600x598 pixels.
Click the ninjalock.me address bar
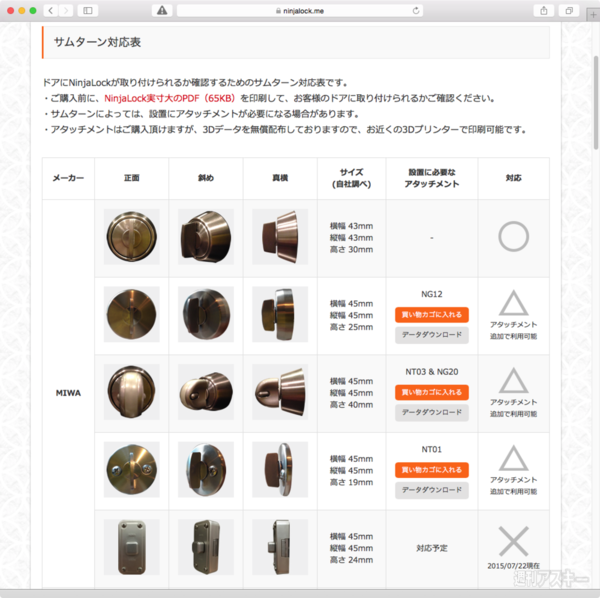coord(300,11)
